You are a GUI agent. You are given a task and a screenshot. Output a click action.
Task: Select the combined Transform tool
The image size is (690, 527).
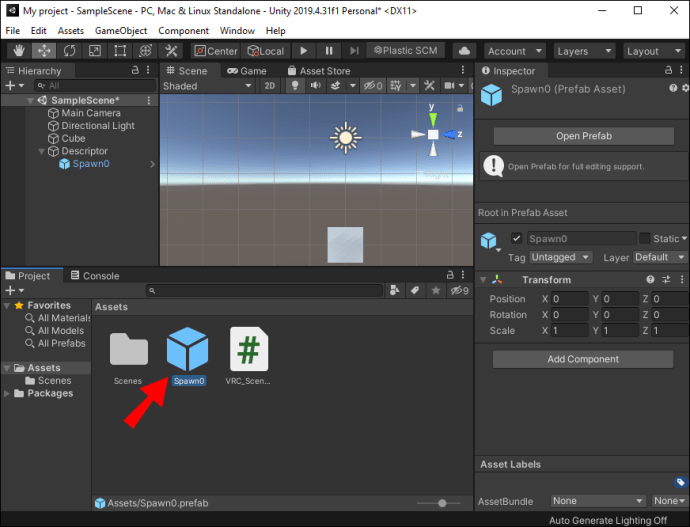click(x=146, y=51)
